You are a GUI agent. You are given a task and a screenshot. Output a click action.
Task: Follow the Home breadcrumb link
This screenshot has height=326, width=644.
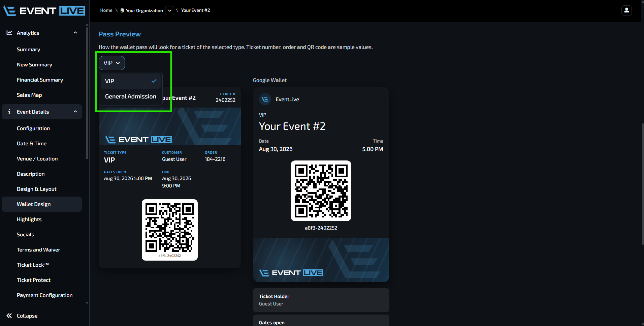click(106, 10)
